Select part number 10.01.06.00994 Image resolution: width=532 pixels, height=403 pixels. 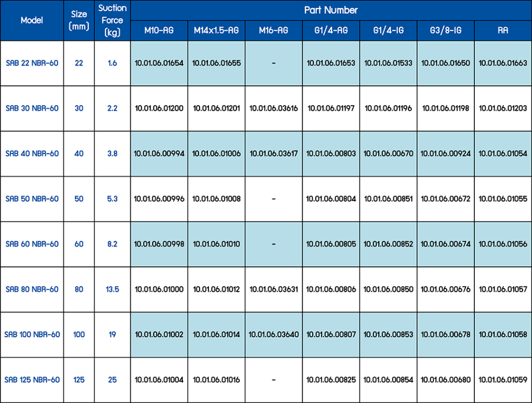click(x=159, y=153)
